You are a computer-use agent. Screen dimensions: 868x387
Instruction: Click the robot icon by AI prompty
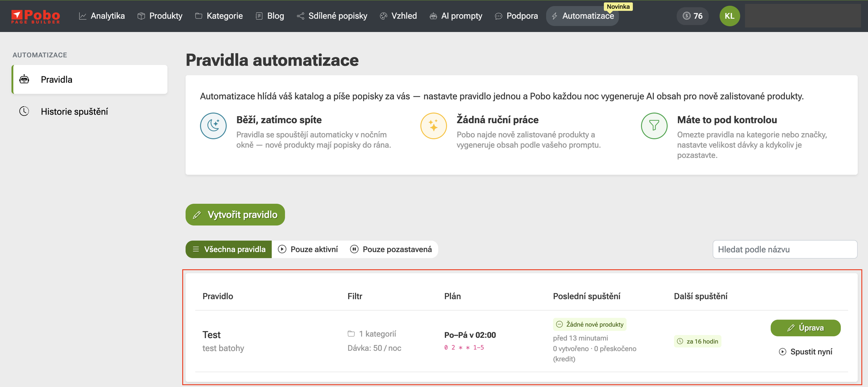point(433,16)
